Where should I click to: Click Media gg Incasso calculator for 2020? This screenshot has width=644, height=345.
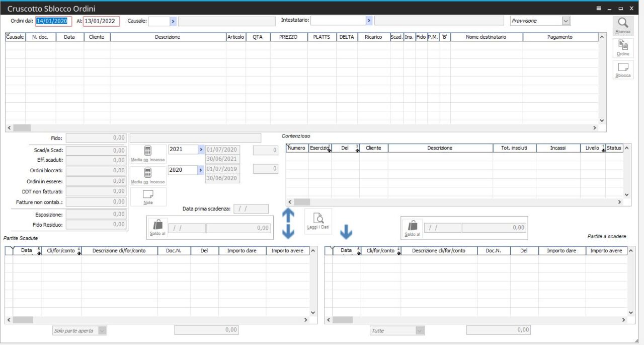[x=148, y=173]
